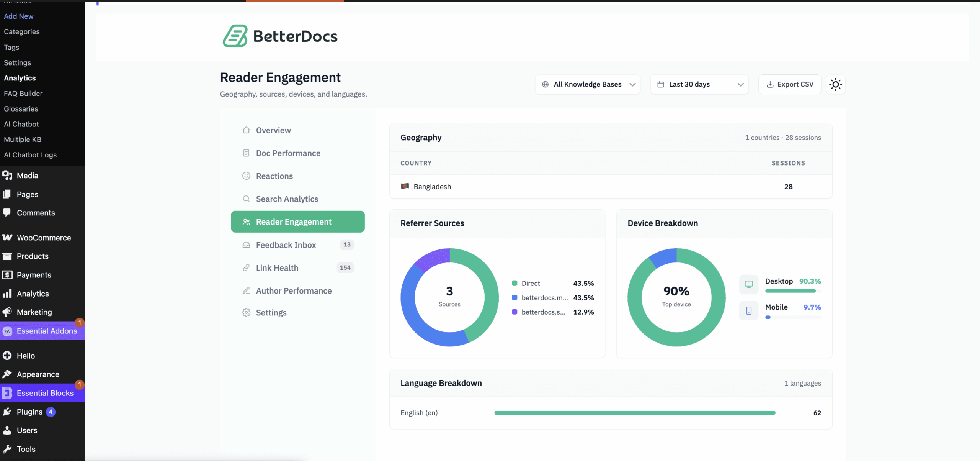980x461 pixels.
Task: Click the English language progress bar
Action: [635, 413]
